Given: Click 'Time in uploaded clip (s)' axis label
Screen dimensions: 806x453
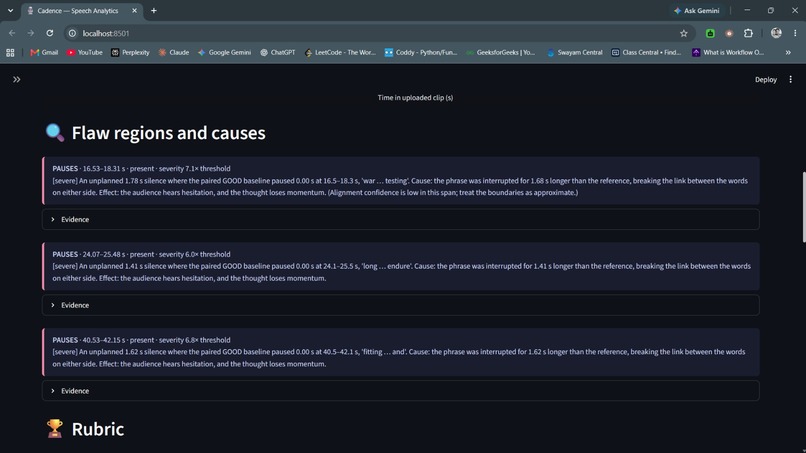Looking at the screenshot, I should [415, 98].
